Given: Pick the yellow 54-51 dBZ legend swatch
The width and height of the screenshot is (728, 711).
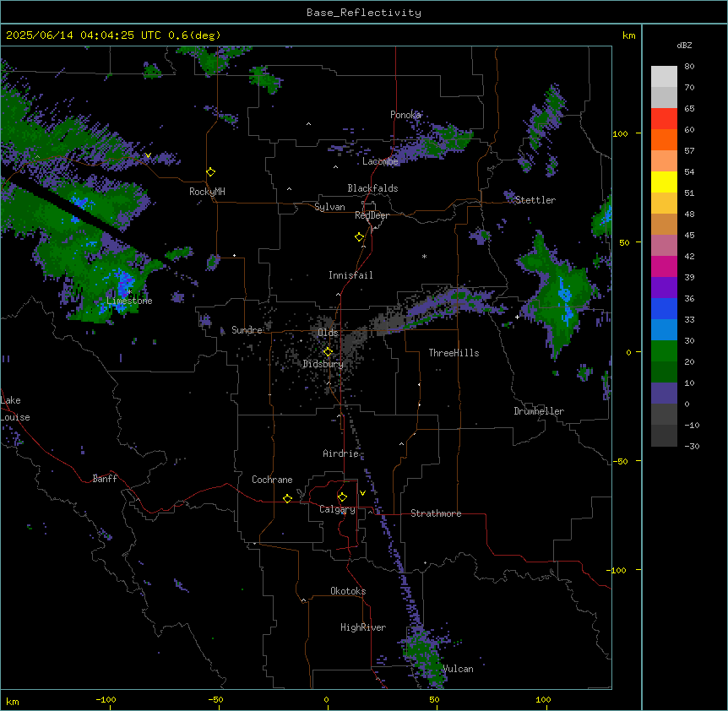Looking at the screenshot, I should [664, 182].
